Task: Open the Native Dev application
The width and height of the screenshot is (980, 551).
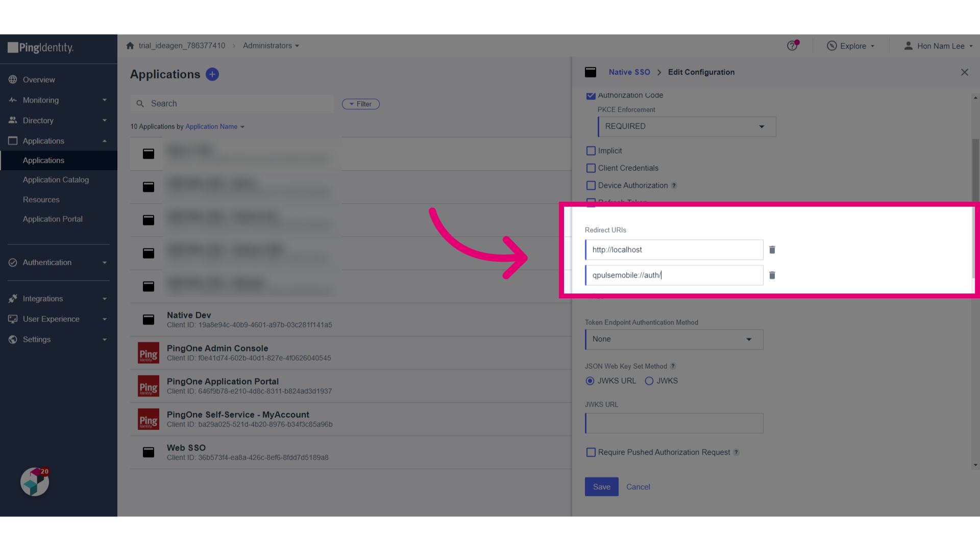Action: click(189, 315)
